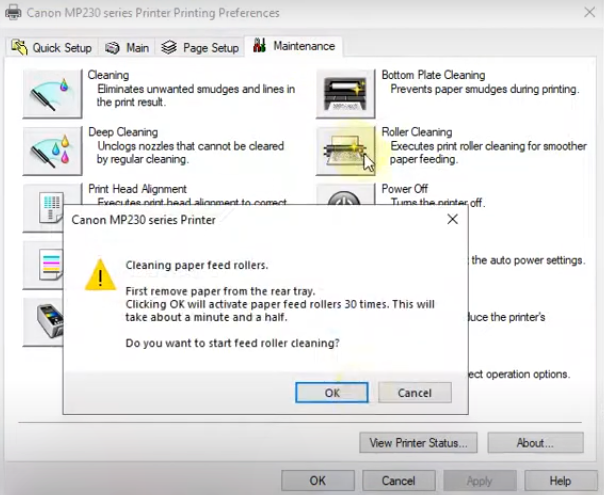This screenshot has width=604, height=495.
Task: Click the 'Roller Cleaning' label text
Action: 417,132
